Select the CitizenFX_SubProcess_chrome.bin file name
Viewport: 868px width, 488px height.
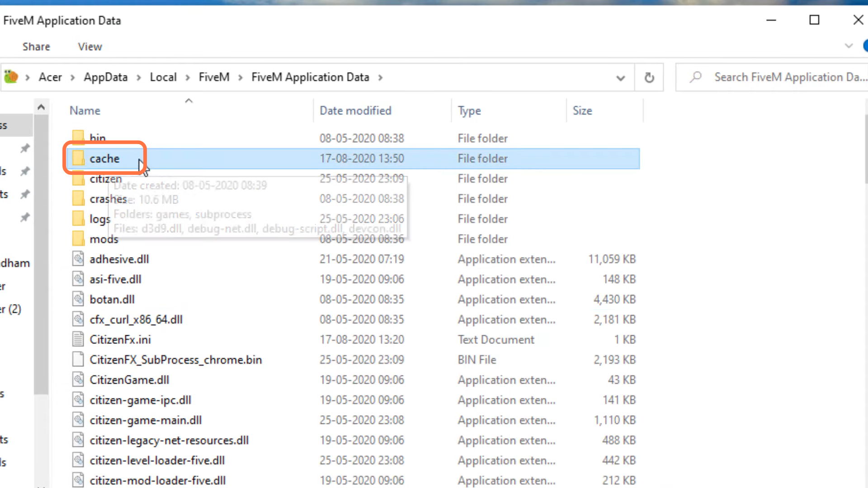(176, 360)
